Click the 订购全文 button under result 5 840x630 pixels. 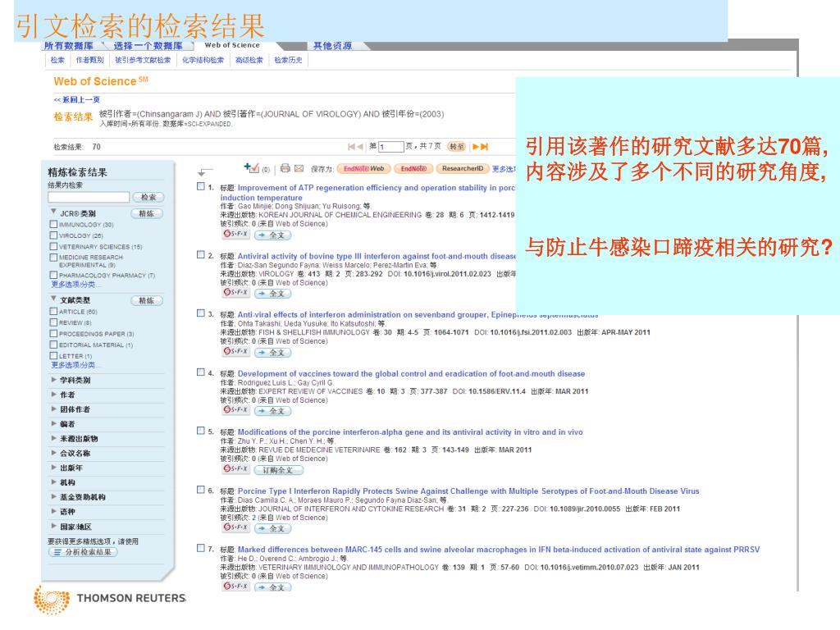coord(279,470)
